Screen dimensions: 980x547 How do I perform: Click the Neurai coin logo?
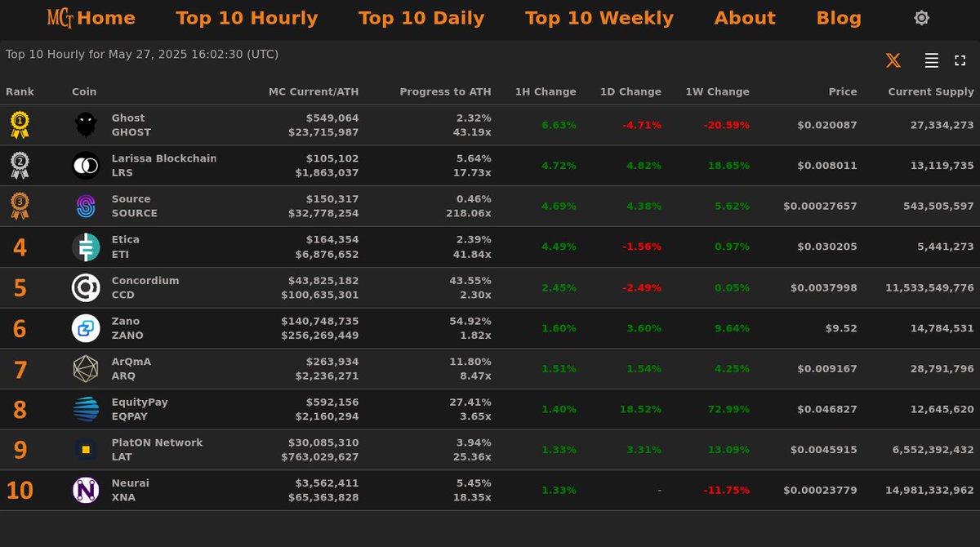click(86, 491)
